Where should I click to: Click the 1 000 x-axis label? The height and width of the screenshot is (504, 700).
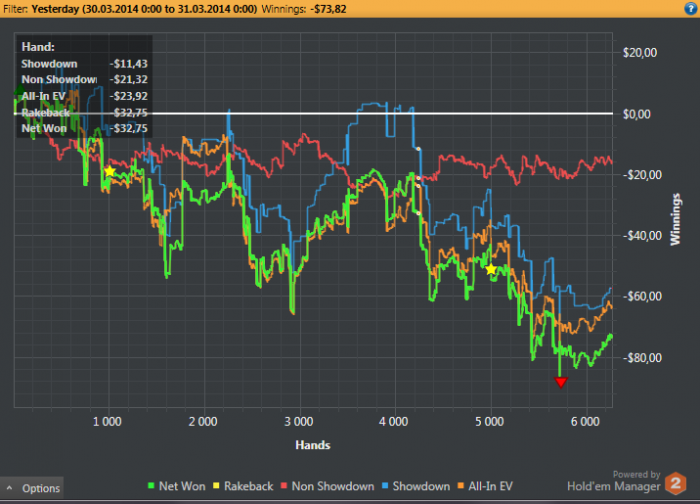coord(107,421)
